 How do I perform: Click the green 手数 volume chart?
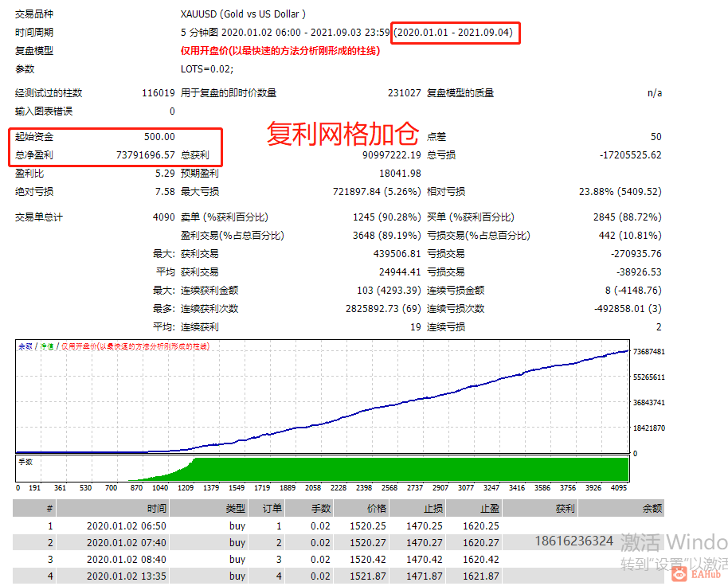pos(323,469)
